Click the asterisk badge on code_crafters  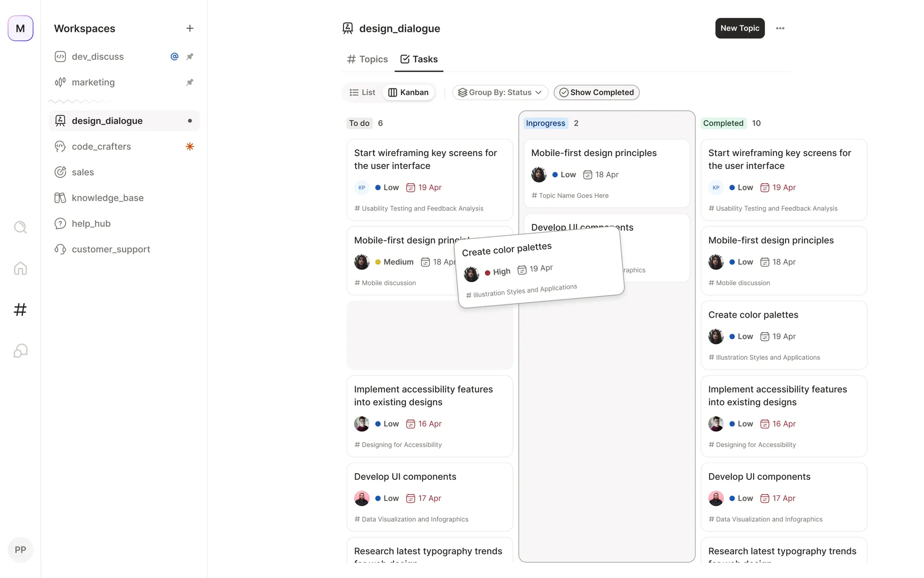click(x=190, y=146)
